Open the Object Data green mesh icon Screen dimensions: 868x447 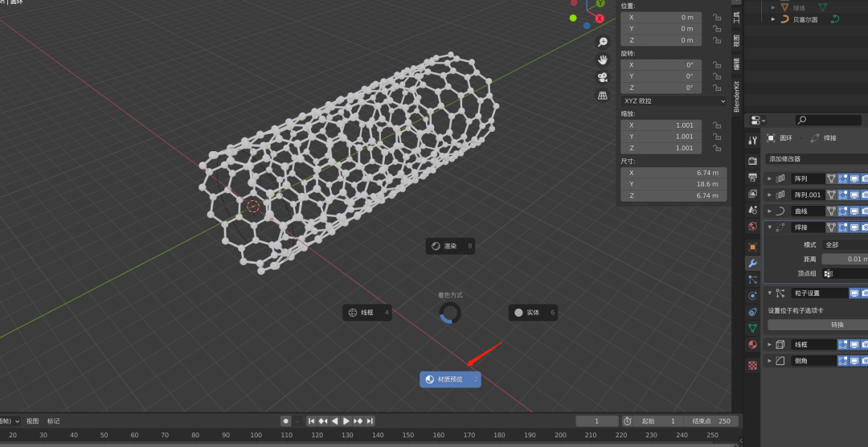click(x=752, y=328)
